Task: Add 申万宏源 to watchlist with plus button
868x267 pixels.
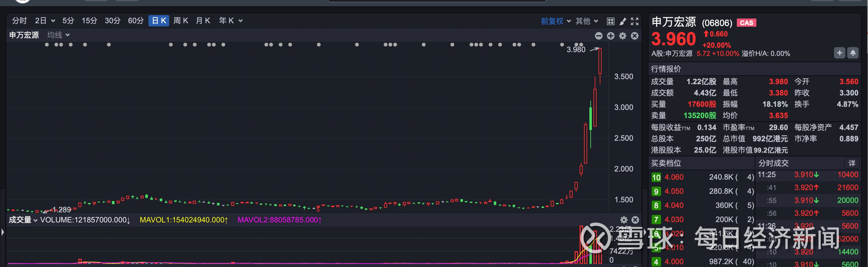Action: [x=839, y=53]
